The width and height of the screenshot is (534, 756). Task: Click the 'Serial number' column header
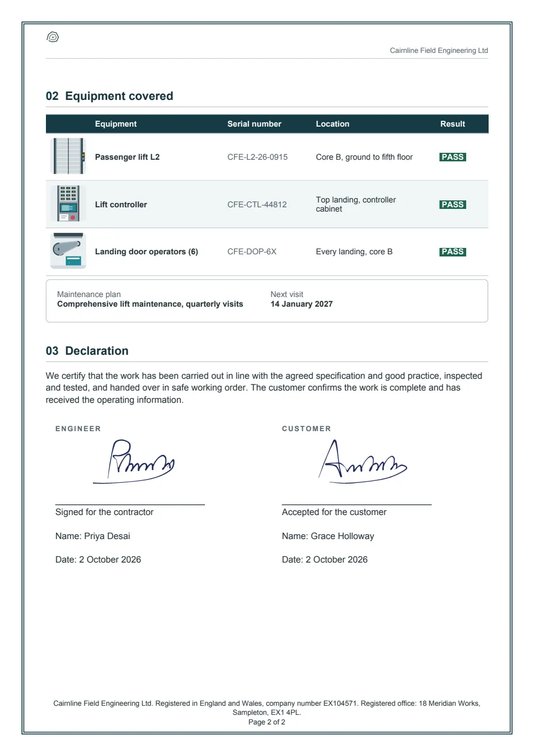click(254, 124)
